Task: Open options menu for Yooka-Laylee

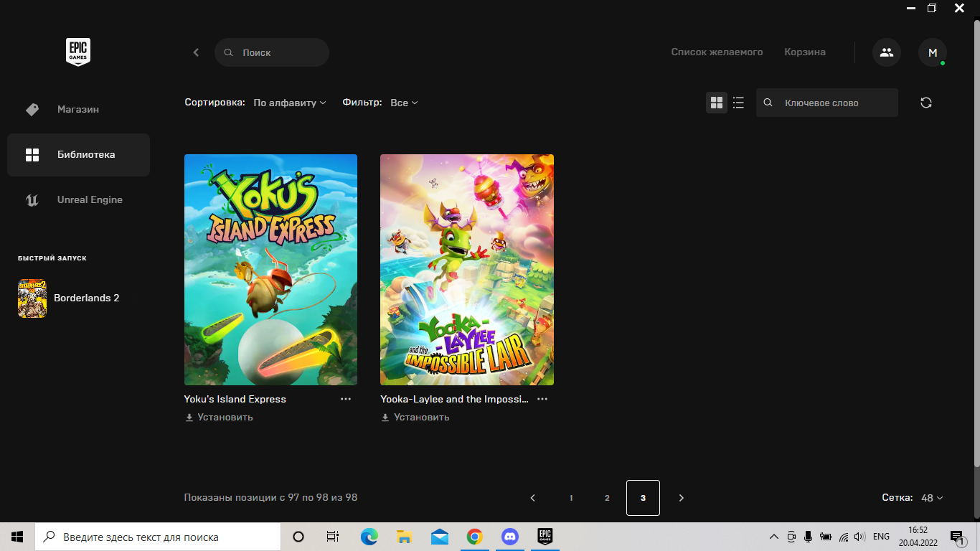Action: 542,399
